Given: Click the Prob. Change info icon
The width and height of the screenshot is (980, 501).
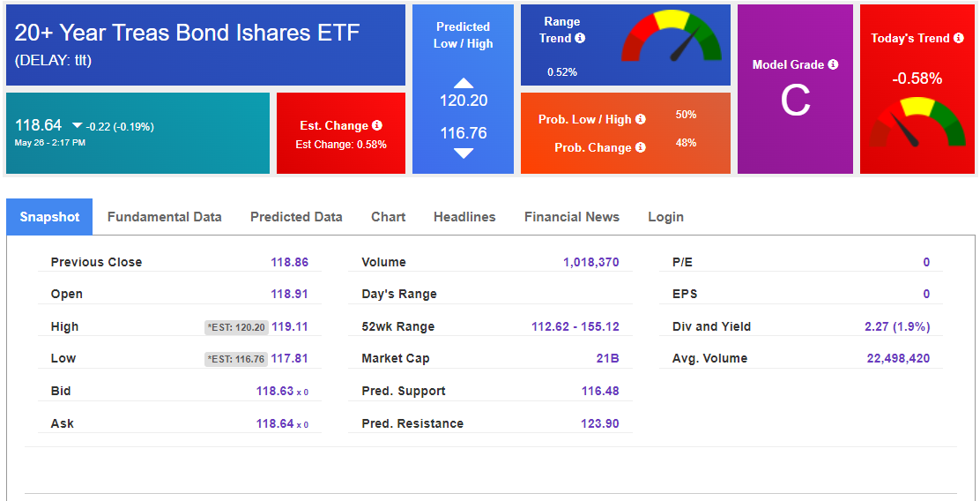Looking at the screenshot, I should (641, 147).
